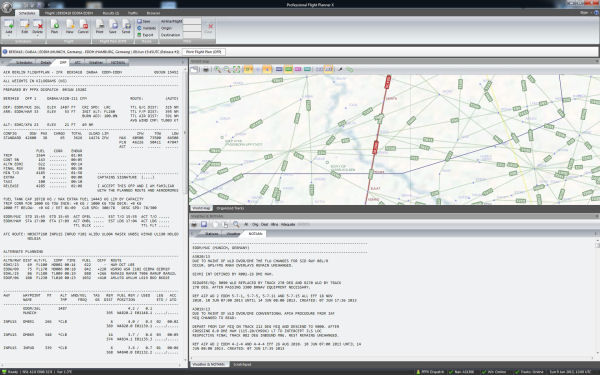The image size is (600, 375).
Task: Select the All filter in NOTAMs toolbar
Action: [x=246, y=224]
